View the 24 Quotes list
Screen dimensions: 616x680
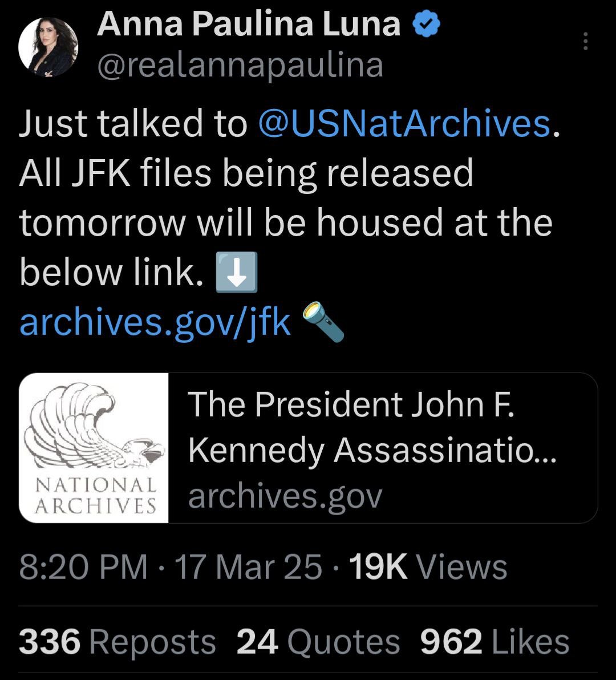[318, 642]
